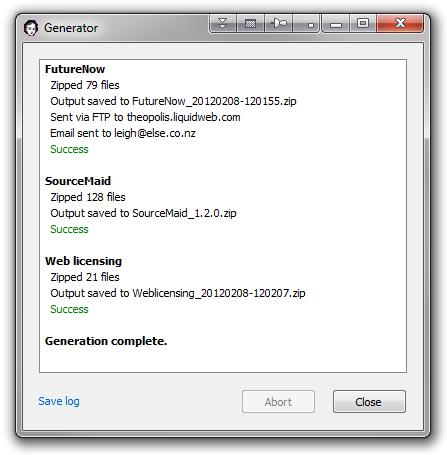
Task: Minimize the Generator window
Action: [336, 23]
